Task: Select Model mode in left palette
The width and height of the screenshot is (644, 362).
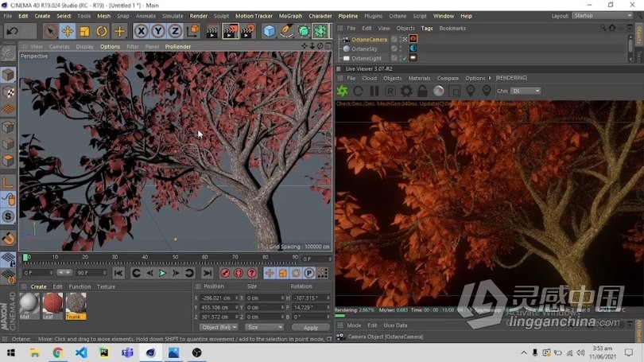Action: (x=8, y=76)
